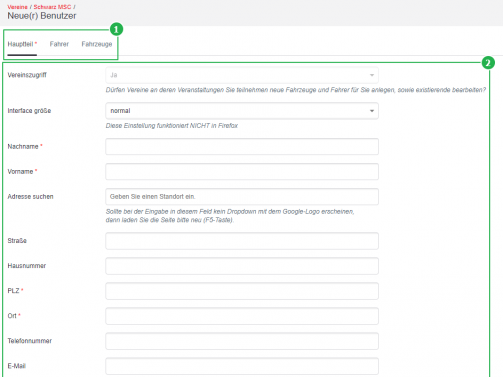Open the Fahrzeuge tab
Screen dimensions: 503x377
97,44
